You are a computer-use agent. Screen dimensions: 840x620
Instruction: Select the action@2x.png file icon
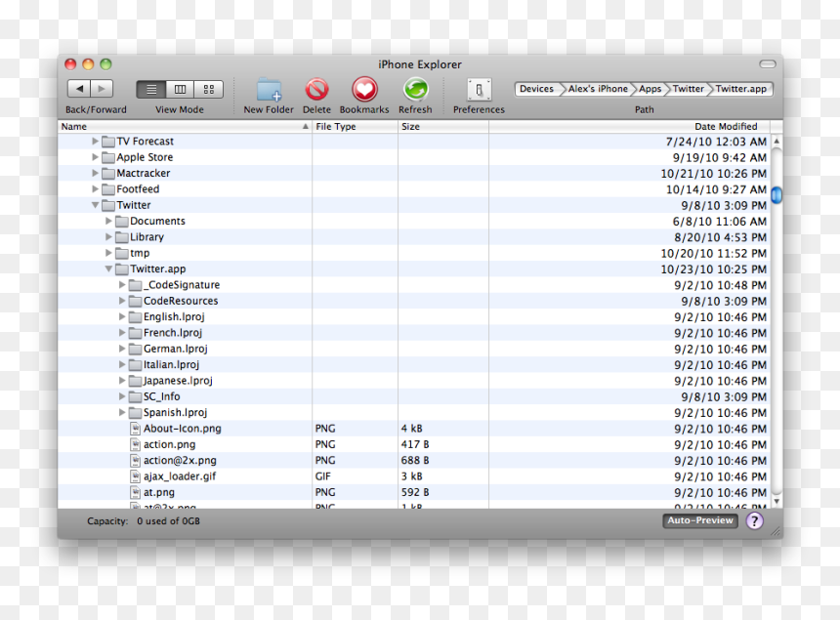[x=136, y=461]
